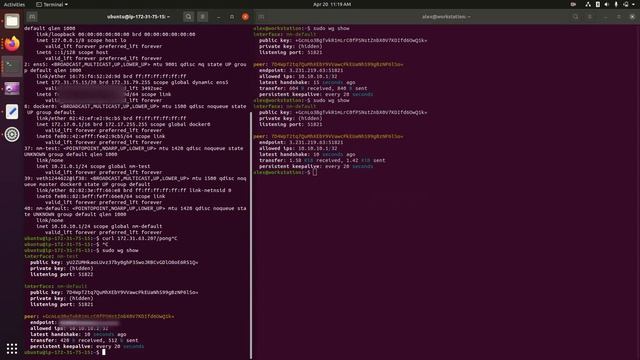Click the battery indicator icon in top bar
640x360 pixels.
[598, 4]
